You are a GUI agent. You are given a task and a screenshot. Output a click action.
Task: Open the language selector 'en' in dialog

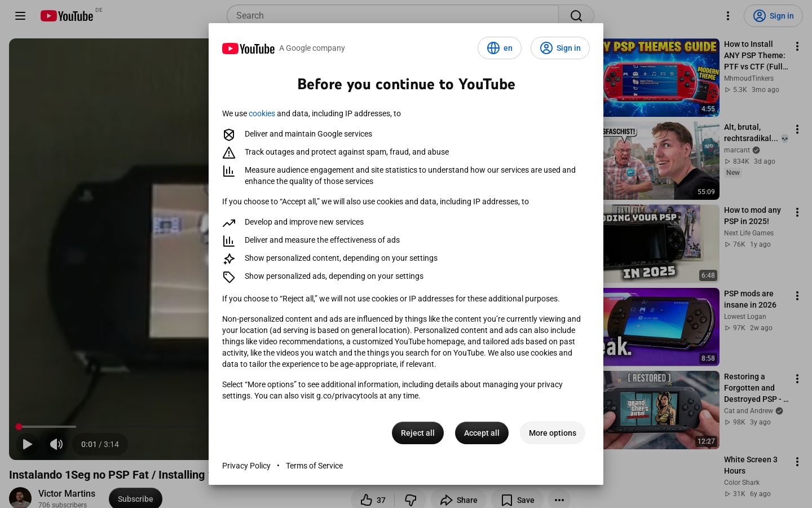pos(500,48)
